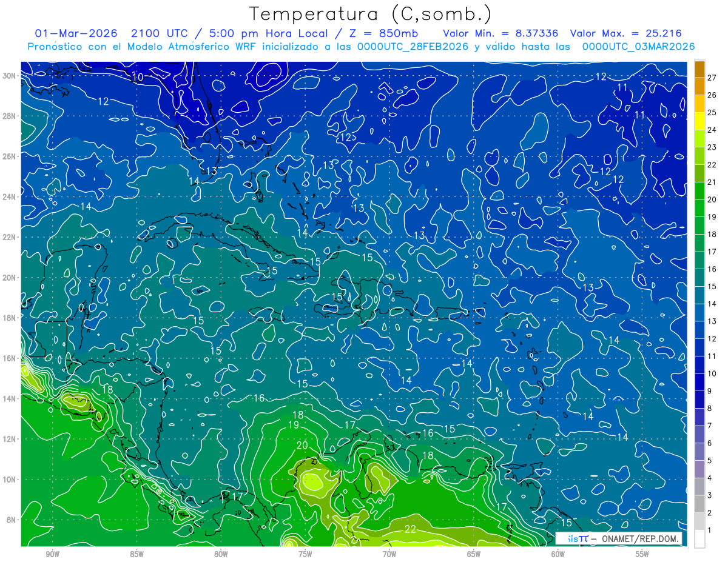Viewport: 728px width, 562px height.
Task: Click the 80W longitude axis label
Action: click(x=221, y=555)
